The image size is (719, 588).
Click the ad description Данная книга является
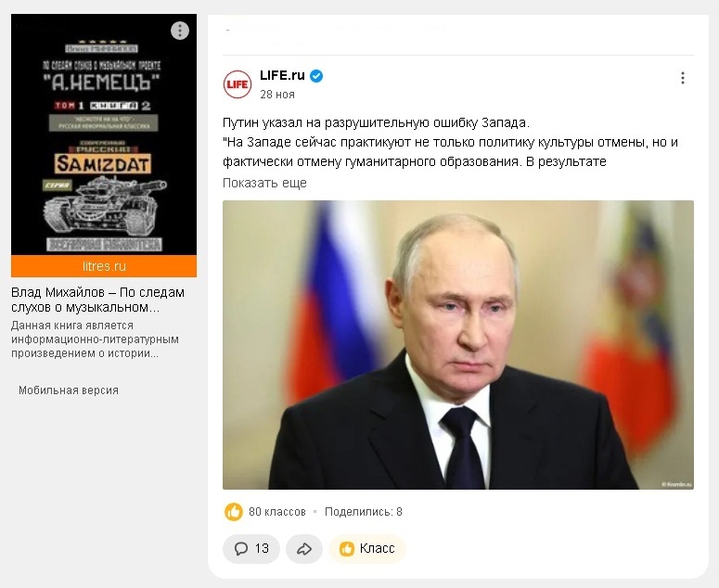95,339
